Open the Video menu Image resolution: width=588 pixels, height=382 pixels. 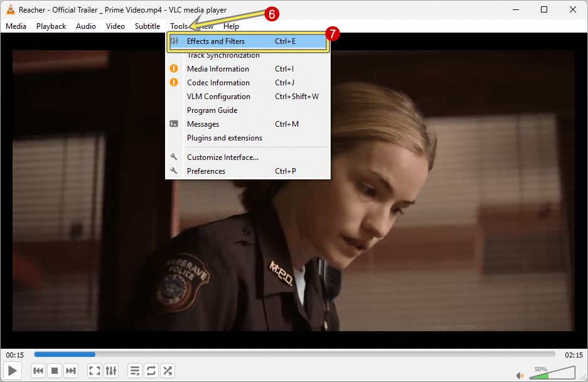[x=115, y=26]
